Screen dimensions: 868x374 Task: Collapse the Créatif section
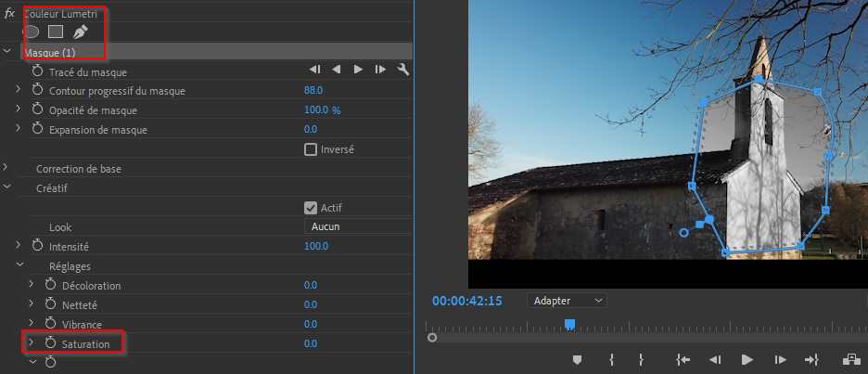6,187
